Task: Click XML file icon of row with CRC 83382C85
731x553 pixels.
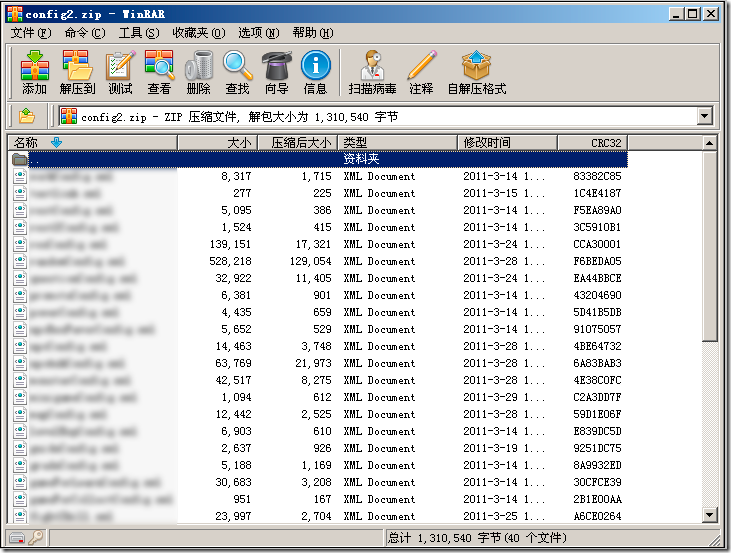Action: (20, 176)
